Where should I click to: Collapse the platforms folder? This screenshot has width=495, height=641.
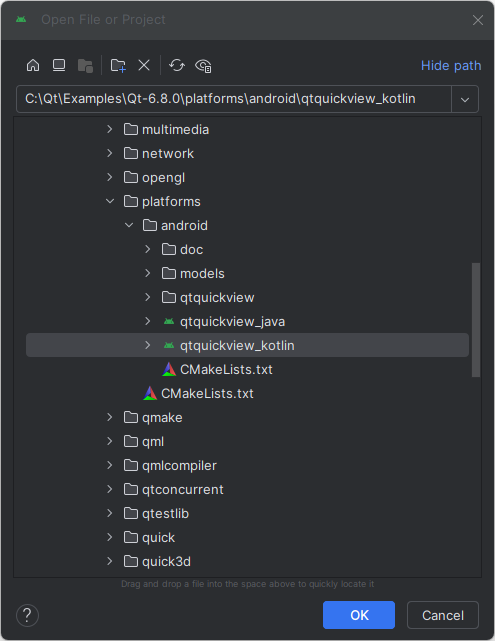[x=110, y=202]
